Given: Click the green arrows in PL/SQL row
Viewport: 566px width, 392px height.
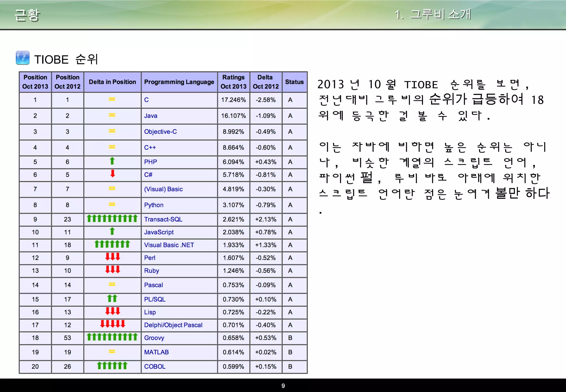Looking at the screenshot, I should [112, 299].
